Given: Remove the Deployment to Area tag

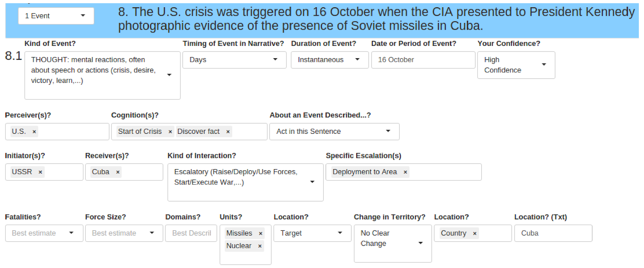Looking at the screenshot, I should pyautogui.click(x=405, y=172).
